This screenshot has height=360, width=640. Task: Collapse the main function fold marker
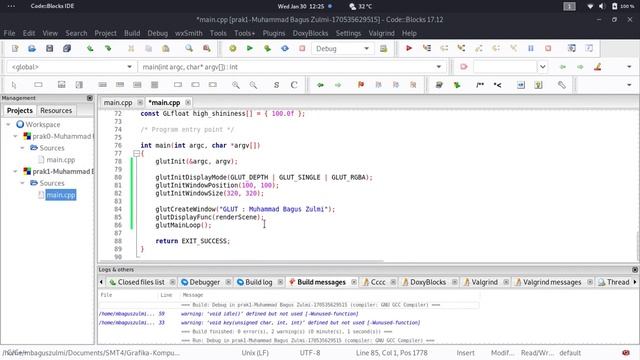[136, 153]
